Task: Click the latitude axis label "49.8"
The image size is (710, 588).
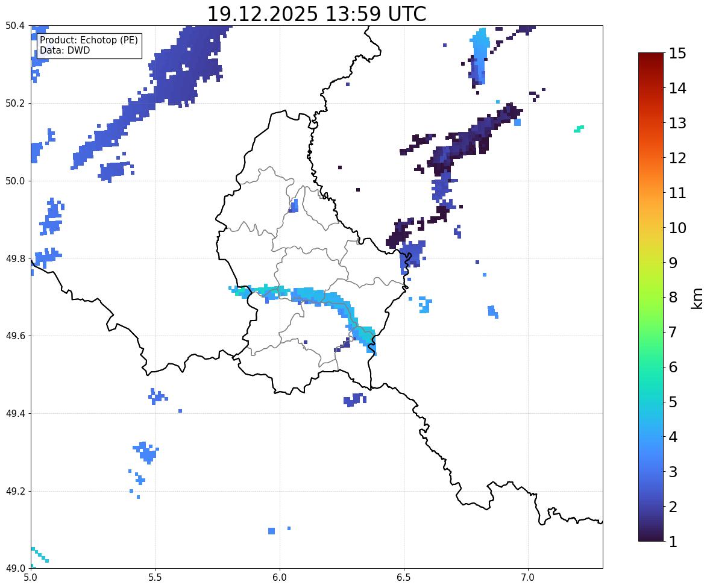Action: [x=15, y=258]
